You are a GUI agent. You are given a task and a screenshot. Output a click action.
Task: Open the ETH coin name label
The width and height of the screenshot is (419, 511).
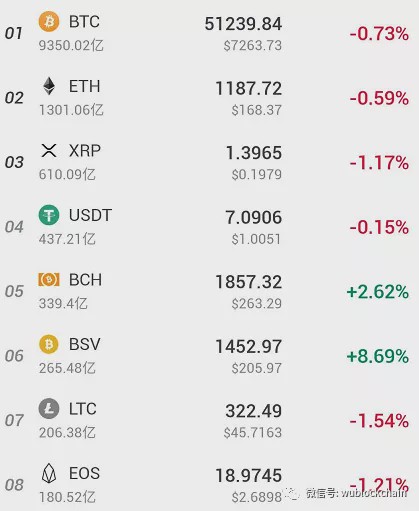tap(84, 86)
